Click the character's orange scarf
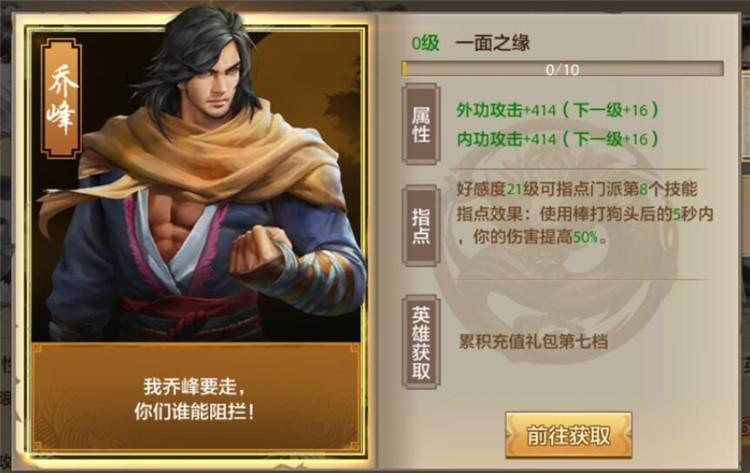Image resolution: width=750 pixels, height=473 pixels. coord(201,153)
